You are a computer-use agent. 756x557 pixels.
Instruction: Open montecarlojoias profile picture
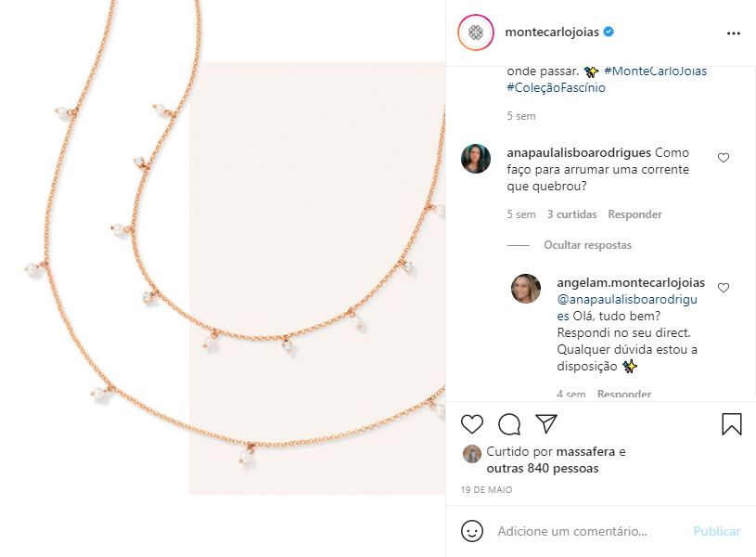tap(476, 32)
